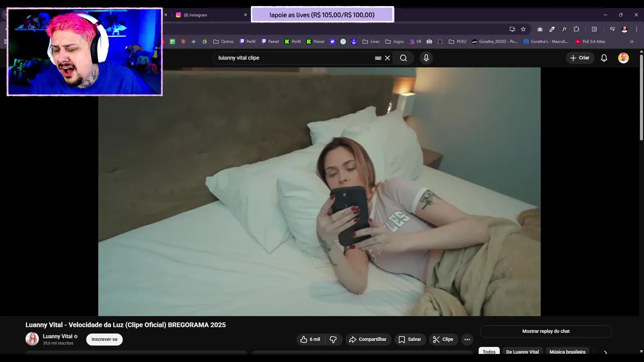Show chat replay with Mostrar replay do chat
This screenshot has width=644, height=362.
click(546, 331)
